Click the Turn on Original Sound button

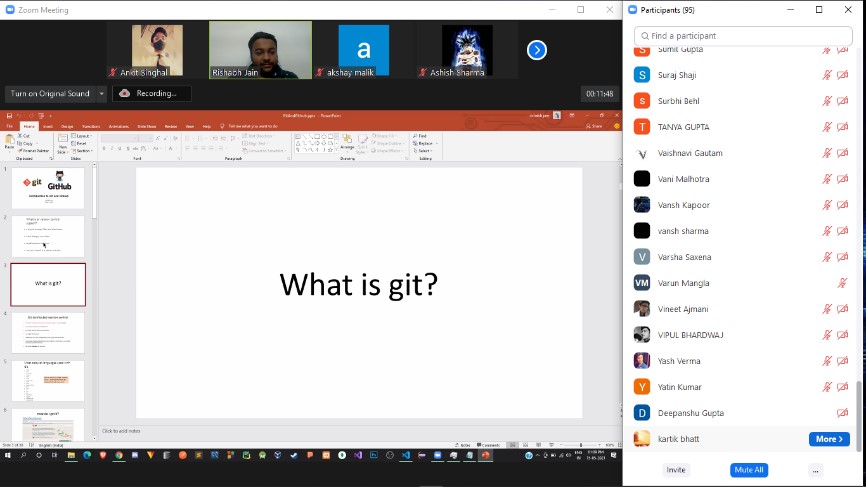click(50, 93)
